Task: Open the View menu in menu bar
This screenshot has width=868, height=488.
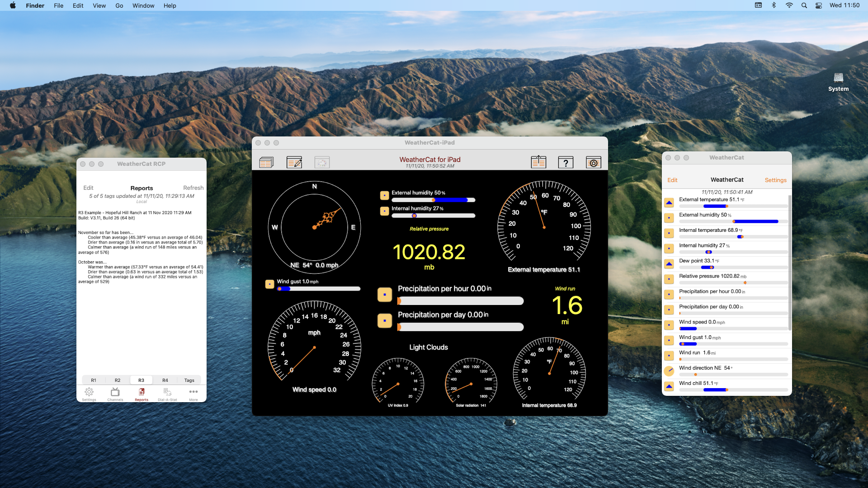Action: (x=99, y=5)
